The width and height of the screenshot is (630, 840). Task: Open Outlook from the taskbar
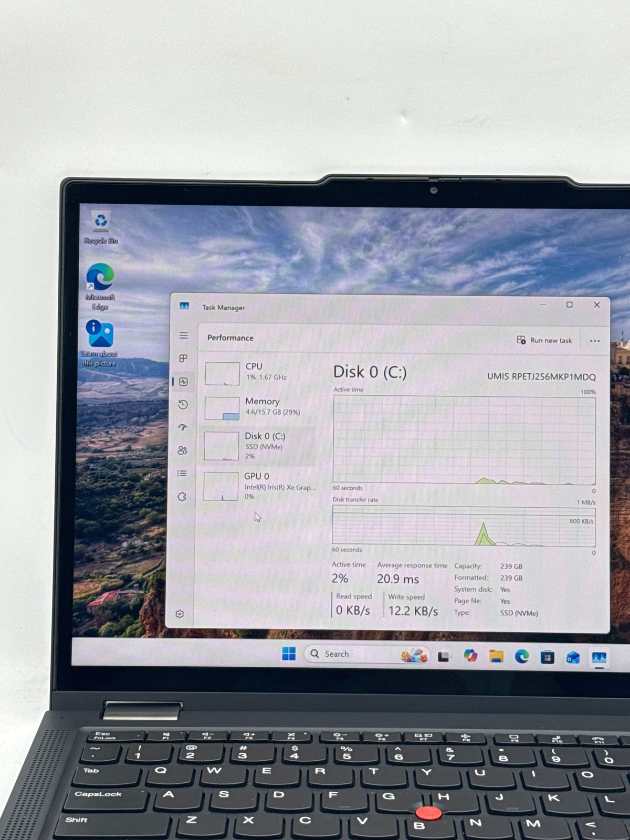(x=573, y=657)
